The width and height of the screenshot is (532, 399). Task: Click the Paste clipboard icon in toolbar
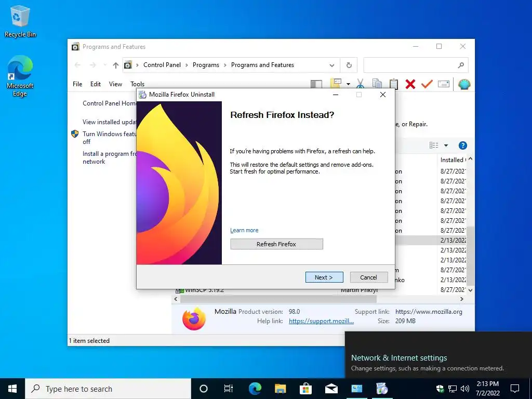[x=394, y=84]
